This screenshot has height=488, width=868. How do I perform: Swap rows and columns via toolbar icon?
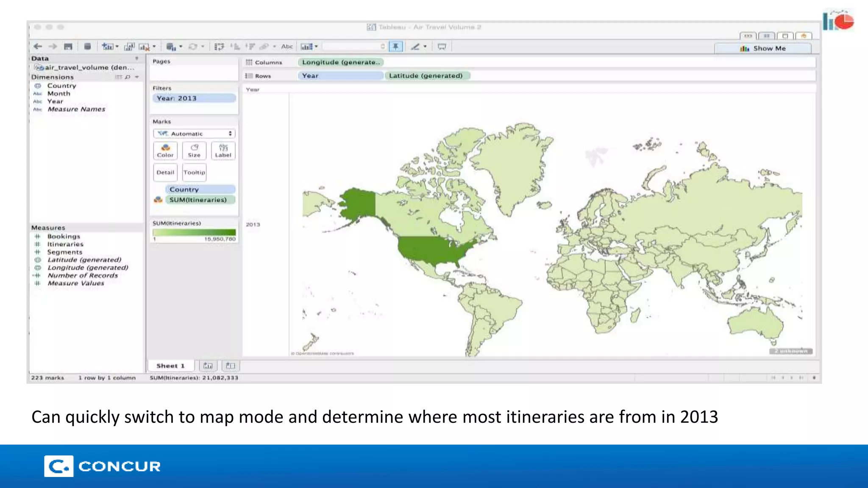pos(219,47)
